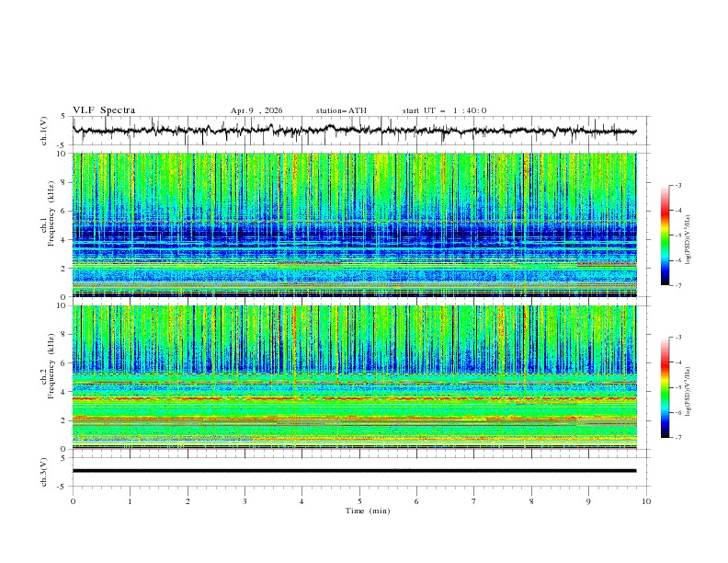
Task: Click the ch.1 colorbar log(PSD) label
Action: click(688, 240)
